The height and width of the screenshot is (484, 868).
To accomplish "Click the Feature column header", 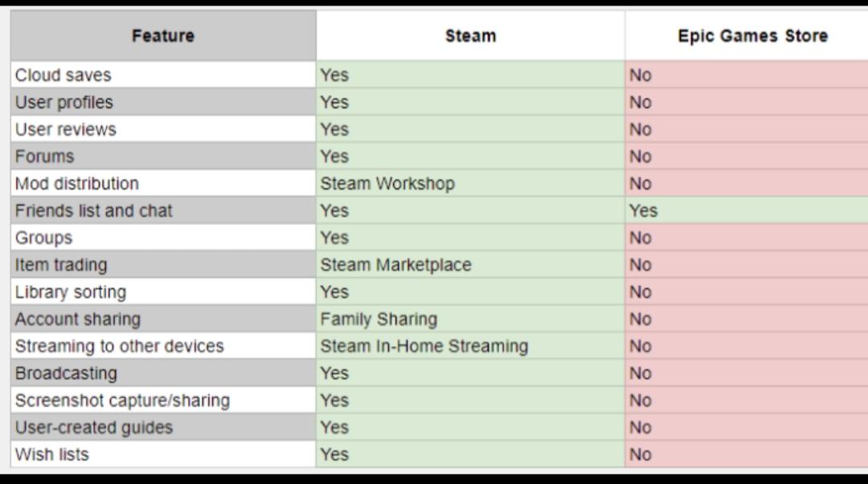I will click(163, 36).
